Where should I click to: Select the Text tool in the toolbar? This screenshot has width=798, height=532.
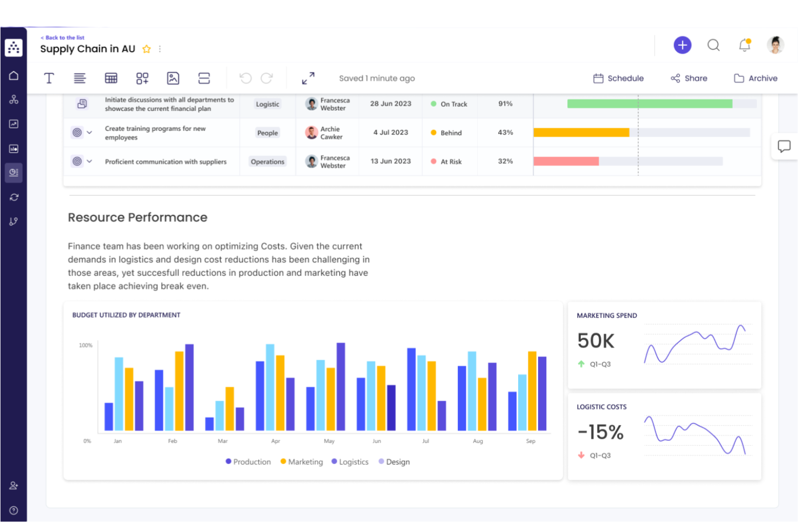(49, 78)
